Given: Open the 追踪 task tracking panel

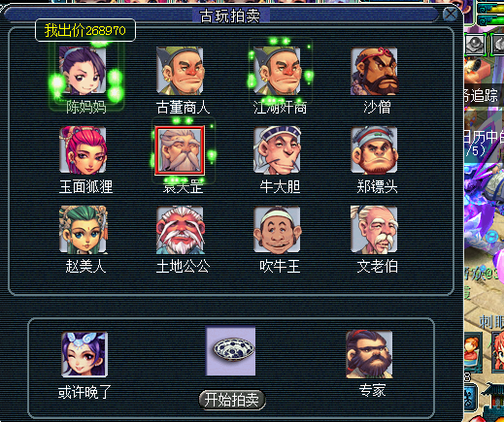Looking at the screenshot, I should point(483,96).
